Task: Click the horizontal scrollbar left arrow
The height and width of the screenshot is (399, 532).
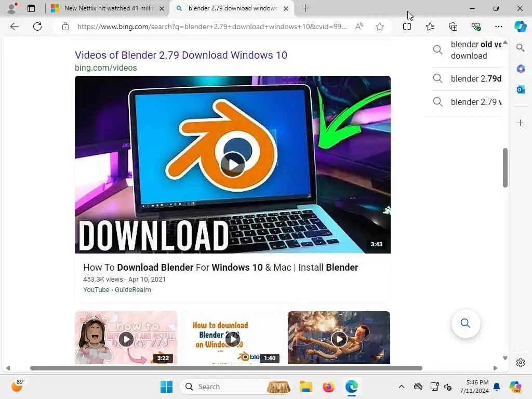Action: tap(8, 368)
